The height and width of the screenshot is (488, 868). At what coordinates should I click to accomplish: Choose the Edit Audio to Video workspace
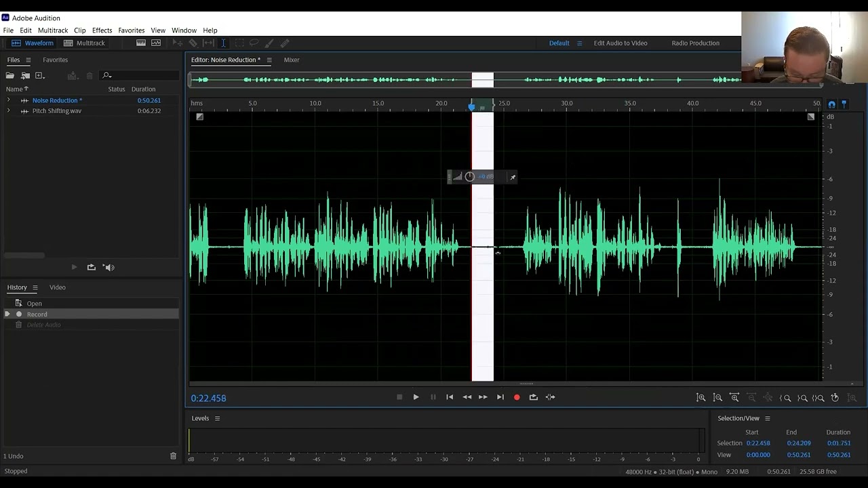pyautogui.click(x=620, y=43)
